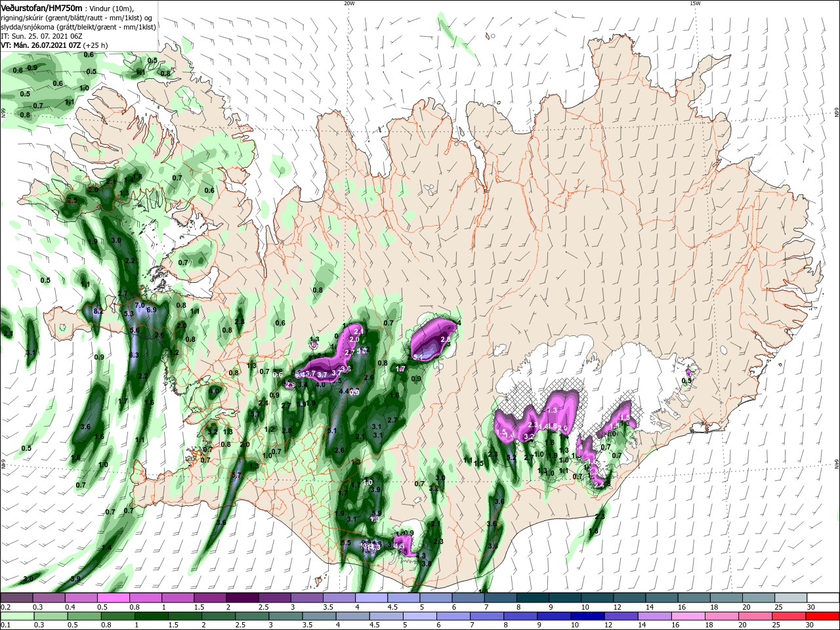Image resolution: width=840 pixels, height=630 pixels.
Task: Click the '0.1' label under lower legend
Action: click(5, 625)
